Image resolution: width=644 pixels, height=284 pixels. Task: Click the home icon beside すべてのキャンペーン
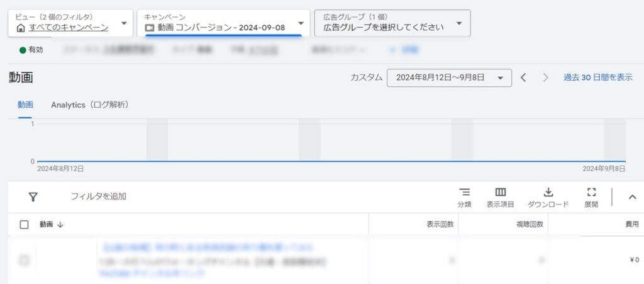[x=21, y=28]
